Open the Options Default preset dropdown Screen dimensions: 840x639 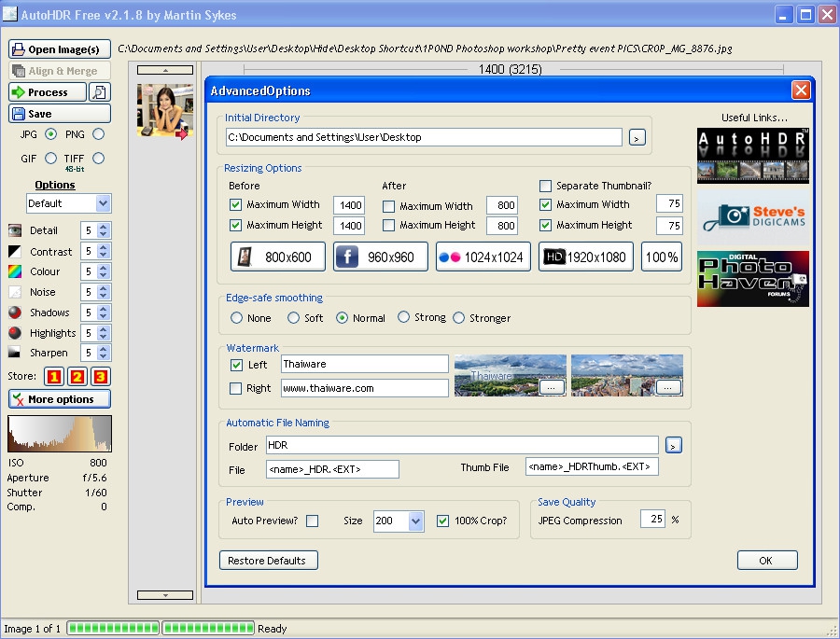[x=103, y=203]
